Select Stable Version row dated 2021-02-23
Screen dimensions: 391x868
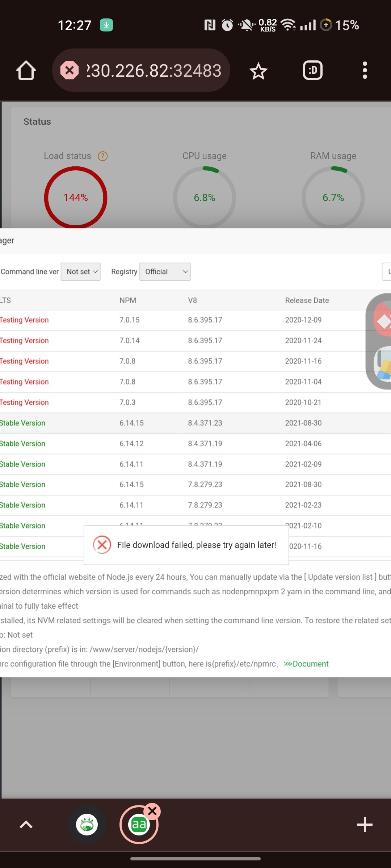[x=195, y=505]
